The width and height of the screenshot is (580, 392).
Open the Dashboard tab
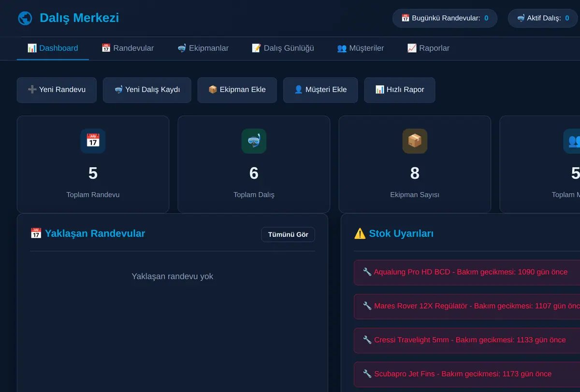pyautogui.click(x=53, y=48)
